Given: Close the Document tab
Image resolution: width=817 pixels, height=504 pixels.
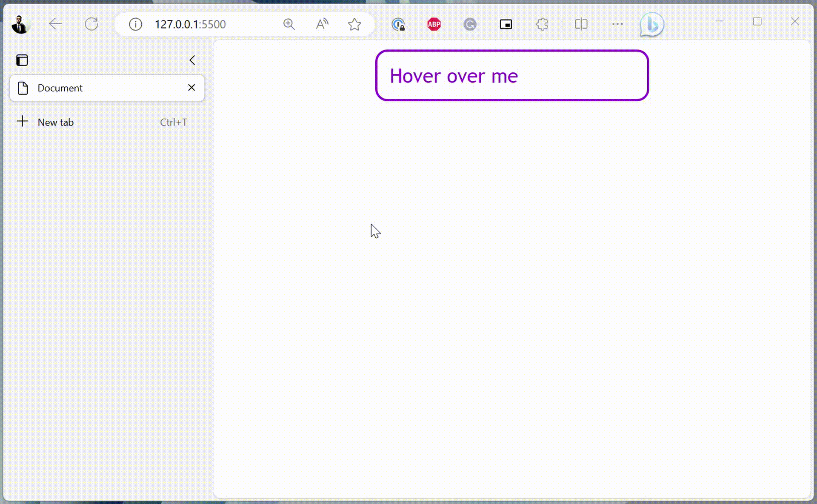Looking at the screenshot, I should coord(191,88).
